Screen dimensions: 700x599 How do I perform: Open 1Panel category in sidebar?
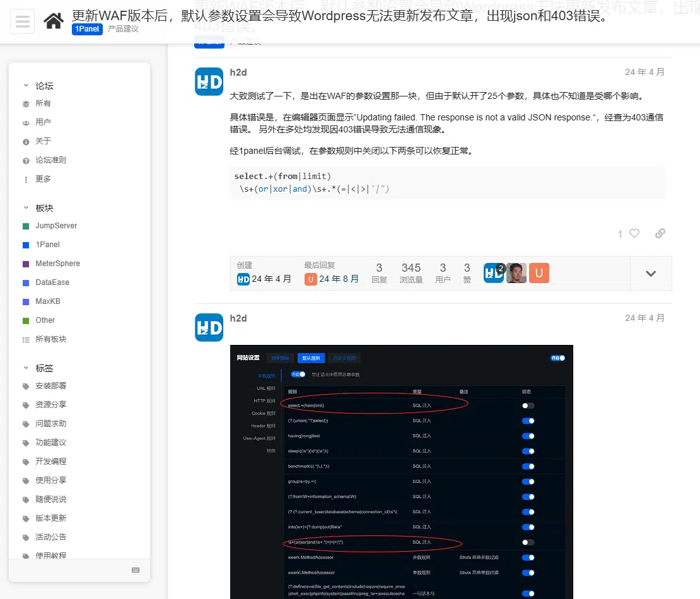pyautogui.click(x=47, y=245)
